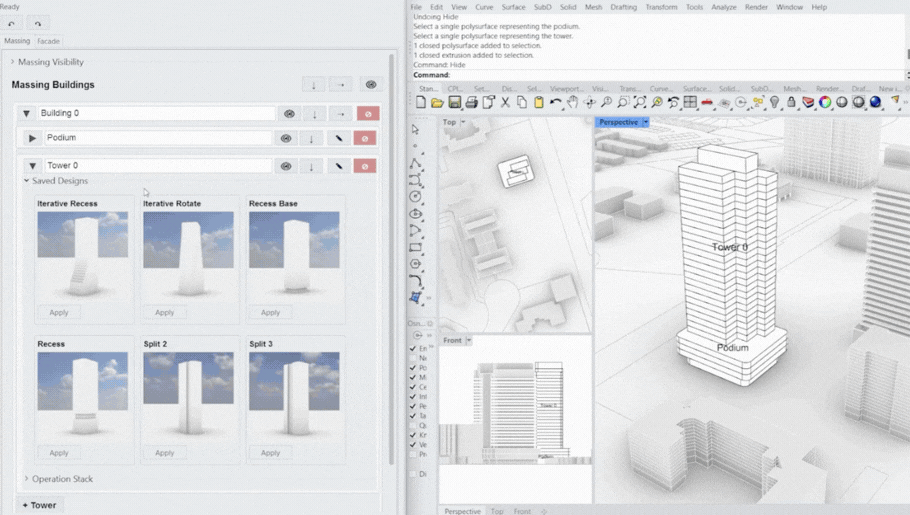
Task: Click the Paste clipboard icon
Action: pyautogui.click(x=539, y=102)
